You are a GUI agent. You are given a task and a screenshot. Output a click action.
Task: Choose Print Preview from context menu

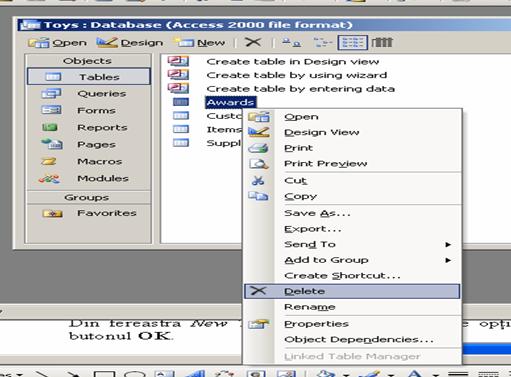pyautogui.click(x=352, y=164)
